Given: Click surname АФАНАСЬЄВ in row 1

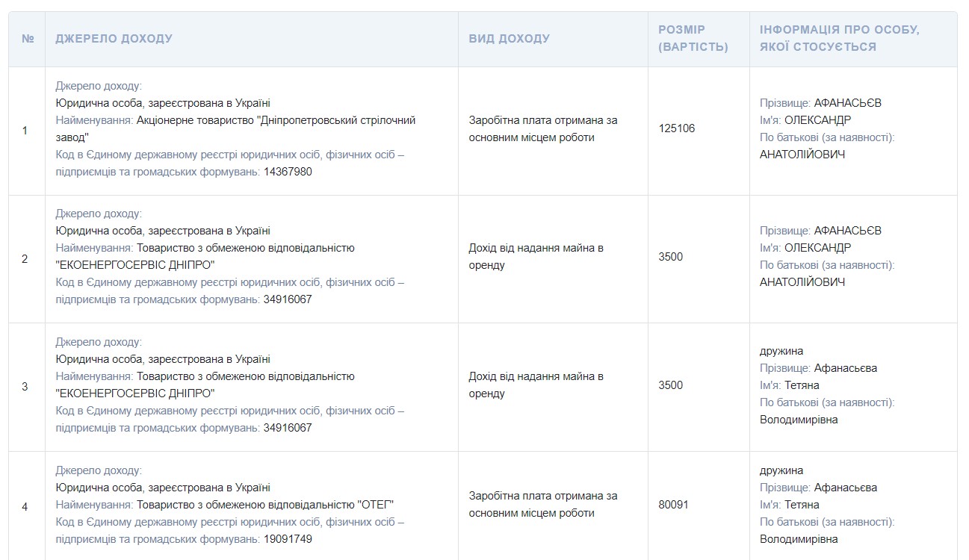Looking at the screenshot, I should click(847, 103).
